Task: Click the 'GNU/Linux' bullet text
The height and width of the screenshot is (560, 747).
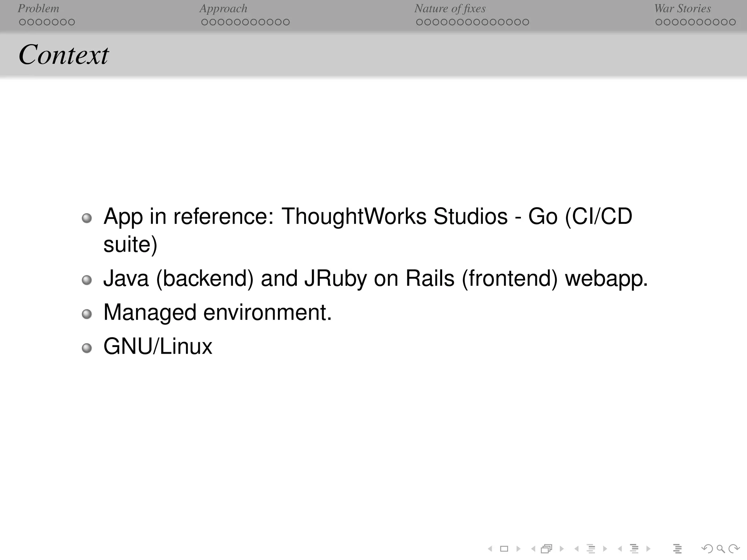Action: pos(158,346)
